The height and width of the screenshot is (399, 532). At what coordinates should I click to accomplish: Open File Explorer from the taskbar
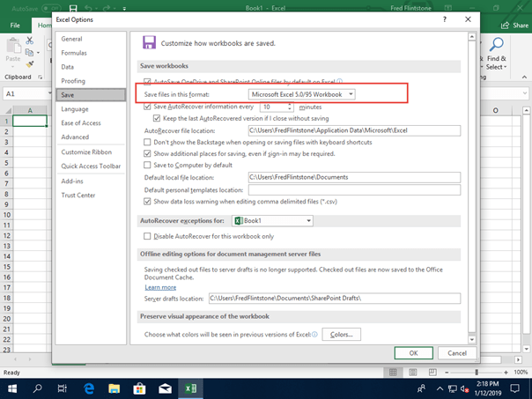click(x=115, y=388)
